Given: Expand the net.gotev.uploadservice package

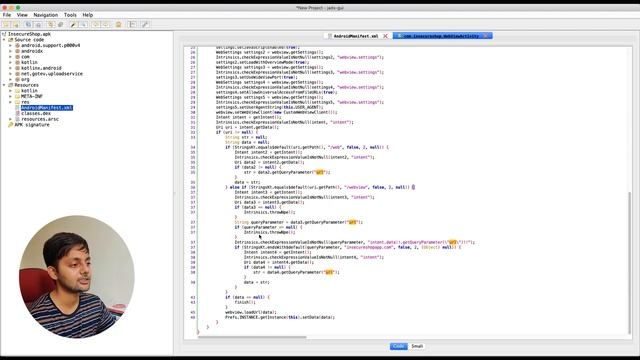Looking at the screenshot, I should point(11,74).
